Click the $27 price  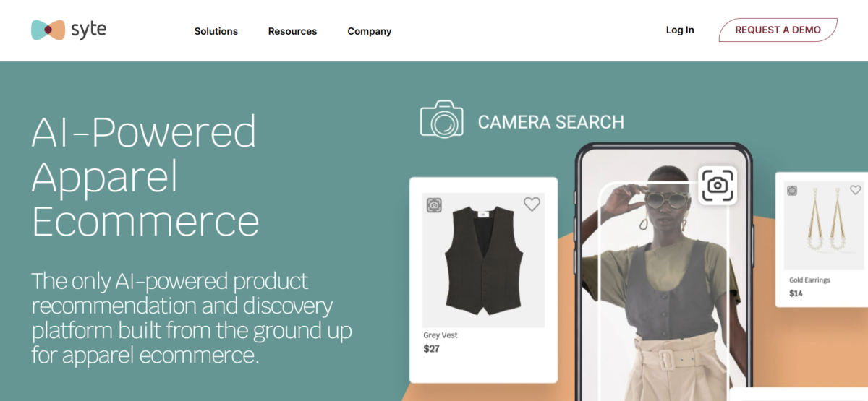[431, 349]
